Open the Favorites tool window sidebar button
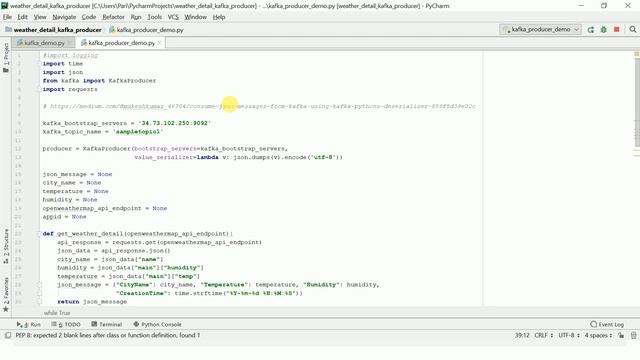Screen dimensions: 640x360 click(x=6, y=295)
